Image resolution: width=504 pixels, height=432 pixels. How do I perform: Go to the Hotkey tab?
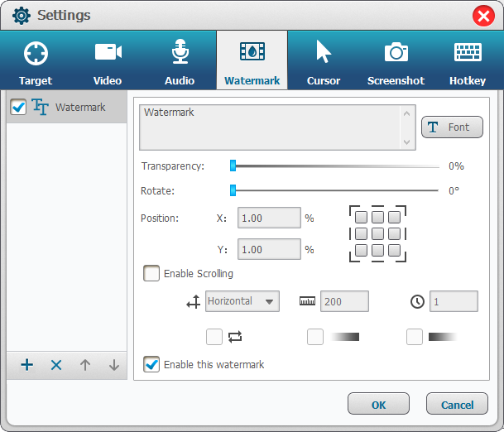pos(468,62)
